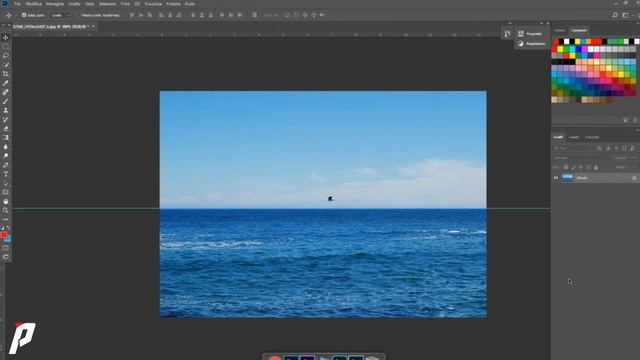
Task: Select the Gradient tool
Action: point(5,138)
